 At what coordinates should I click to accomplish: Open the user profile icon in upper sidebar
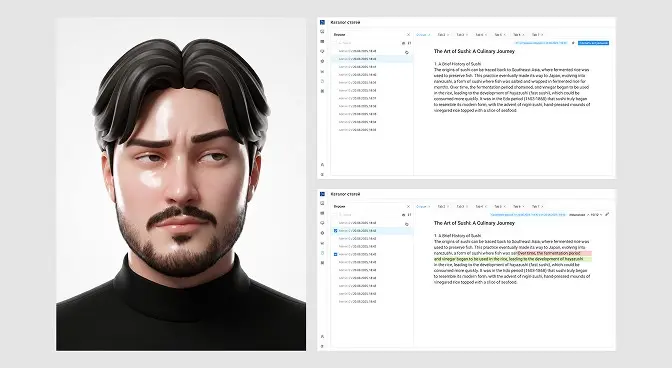tap(322, 165)
